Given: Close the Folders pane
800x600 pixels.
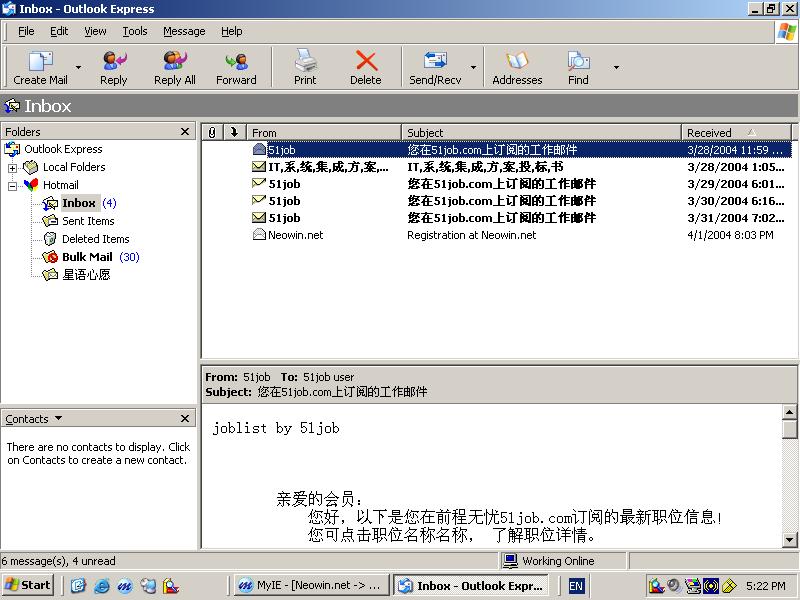Looking at the screenshot, I should (185, 132).
